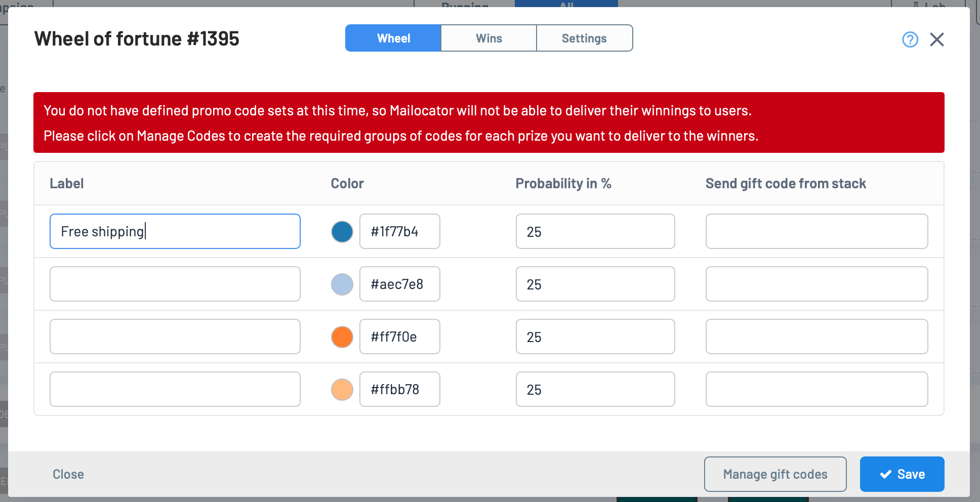Click the dark blue #1f77b4 color circle
This screenshot has width=980, height=502.
click(342, 232)
